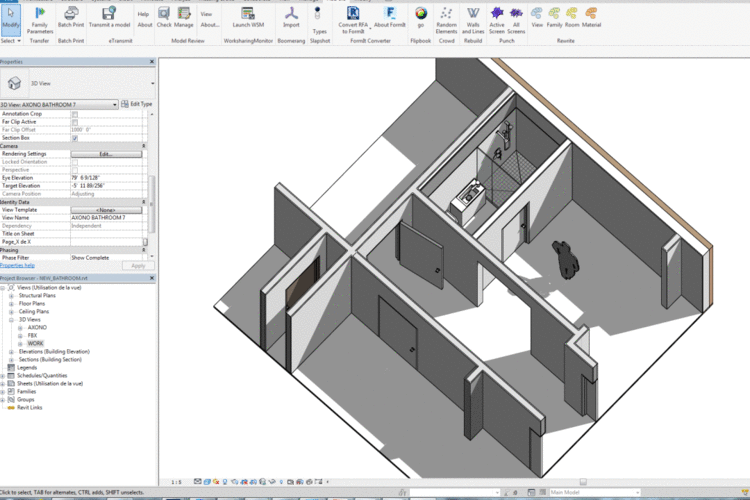Screen dimensions: 750x500
Task: Launch the Batch Print tool
Action: [x=71, y=17]
